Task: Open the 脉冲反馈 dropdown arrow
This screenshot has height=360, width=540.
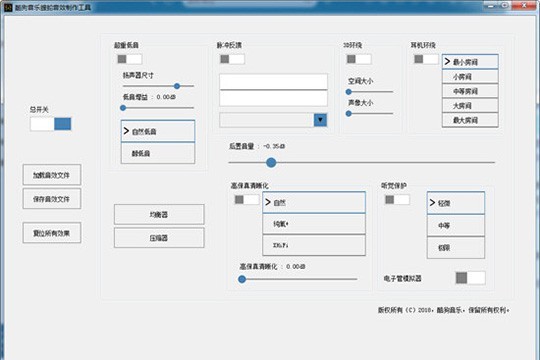Action: coord(320,120)
